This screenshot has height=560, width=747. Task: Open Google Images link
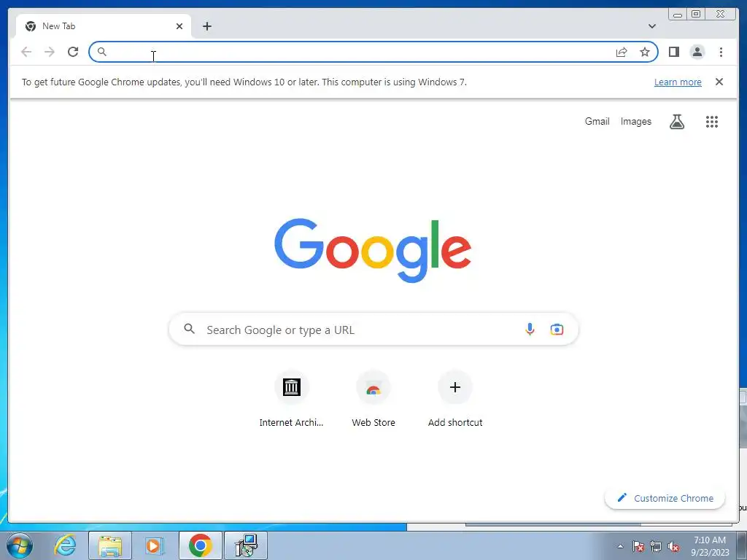pyautogui.click(x=635, y=122)
